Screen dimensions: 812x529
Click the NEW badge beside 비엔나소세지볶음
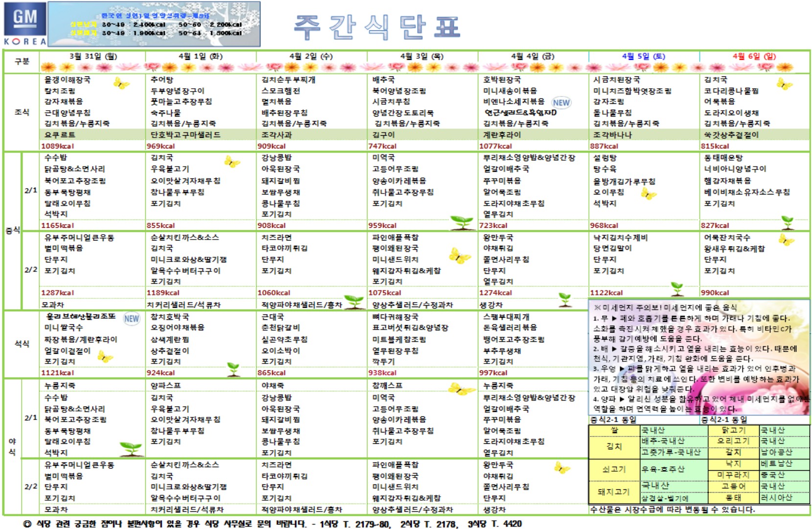pyautogui.click(x=561, y=102)
